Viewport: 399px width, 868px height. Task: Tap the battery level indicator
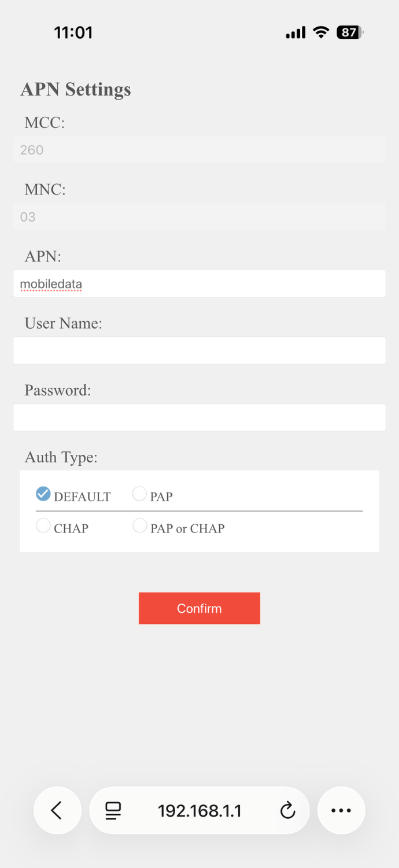click(349, 32)
